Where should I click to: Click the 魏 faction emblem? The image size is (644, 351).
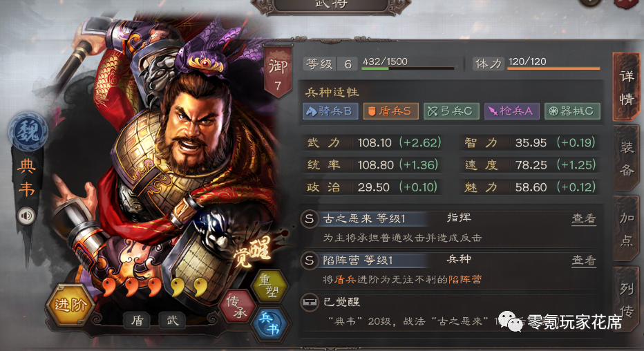[x=28, y=132]
